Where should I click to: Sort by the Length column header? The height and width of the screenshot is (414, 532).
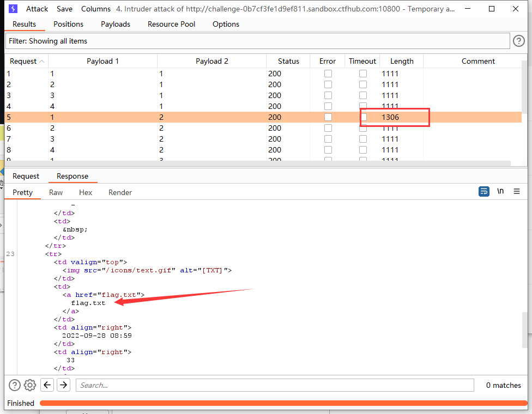click(402, 61)
